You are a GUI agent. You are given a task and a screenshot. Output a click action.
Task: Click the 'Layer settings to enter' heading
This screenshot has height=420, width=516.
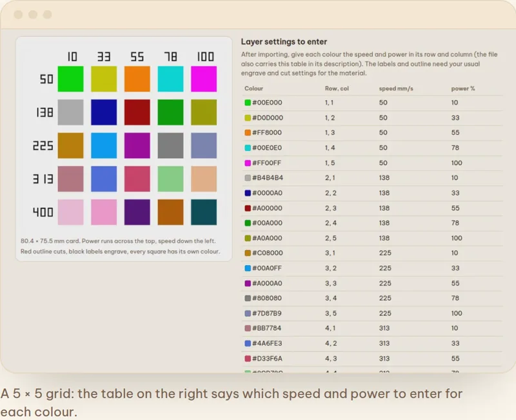click(x=284, y=42)
